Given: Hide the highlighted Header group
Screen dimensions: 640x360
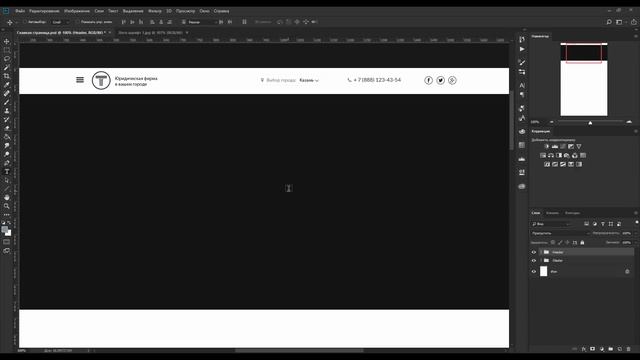Looking at the screenshot, I should [533, 252].
